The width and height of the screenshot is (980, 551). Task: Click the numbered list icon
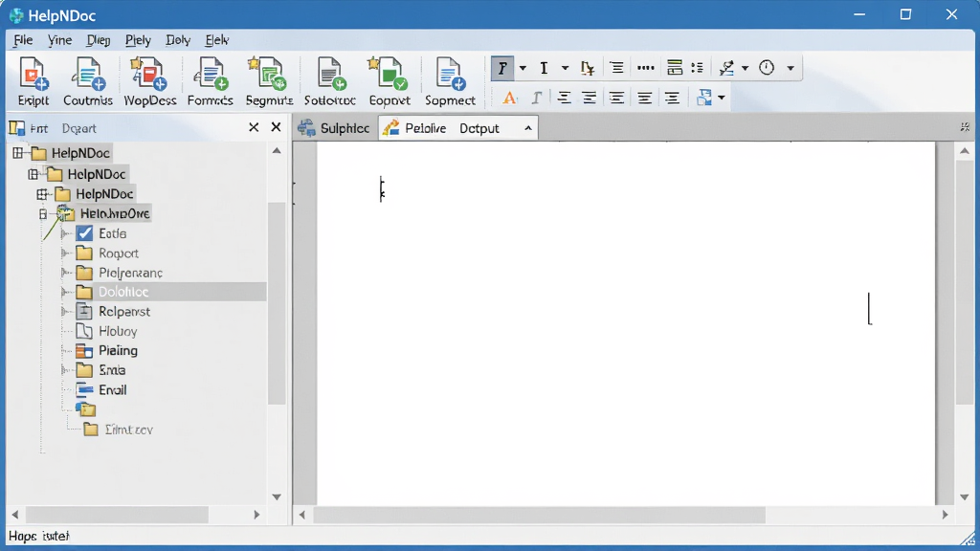click(x=675, y=68)
